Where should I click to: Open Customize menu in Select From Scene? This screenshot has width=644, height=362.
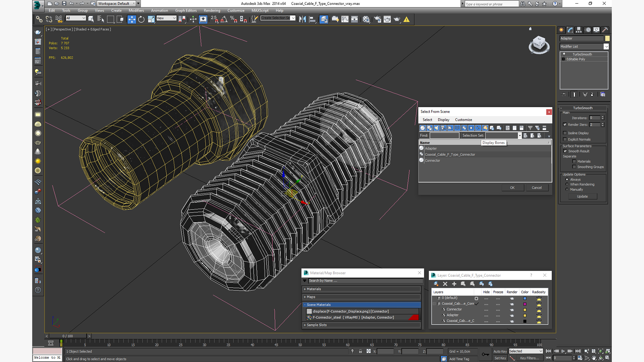(x=464, y=120)
